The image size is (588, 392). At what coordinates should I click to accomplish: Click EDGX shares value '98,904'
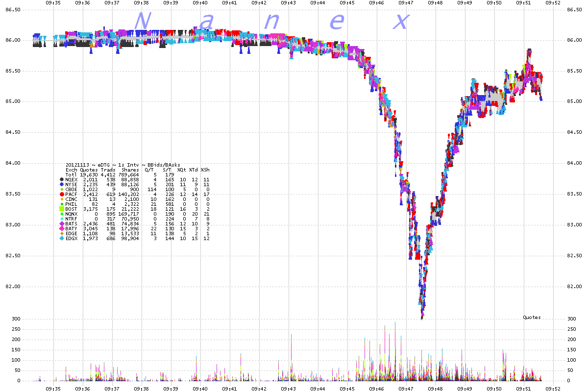coord(130,238)
